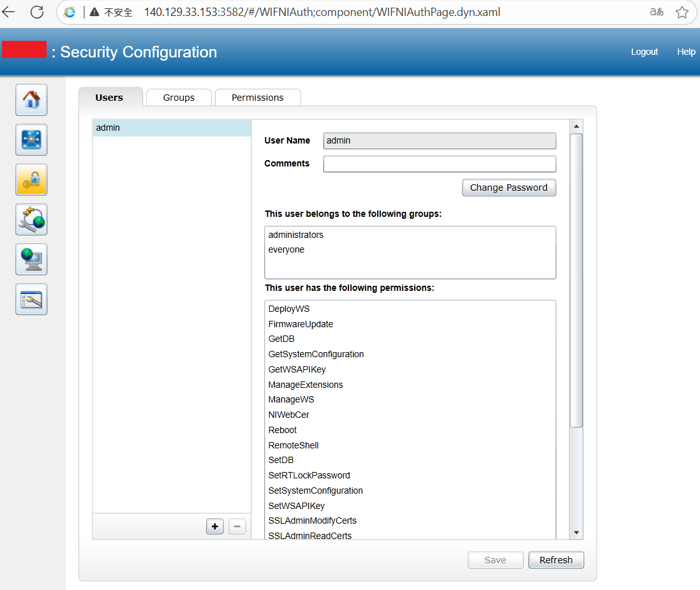This screenshot has height=590, width=700.
Task: Select RemoteShell in permissions list
Action: (x=294, y=445)
